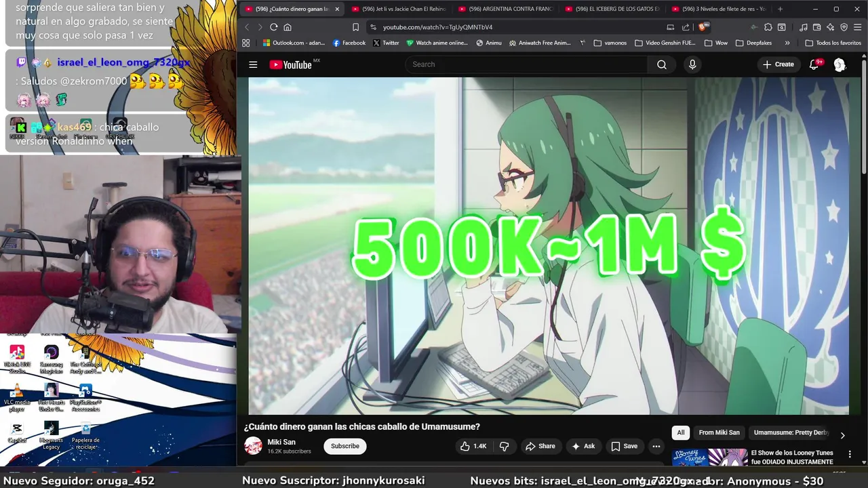This screenshot has width=868, height=488.
Task: Switch to EL ICEBERG DE LOS GATOS tab
Action: (x=611, y=9)
